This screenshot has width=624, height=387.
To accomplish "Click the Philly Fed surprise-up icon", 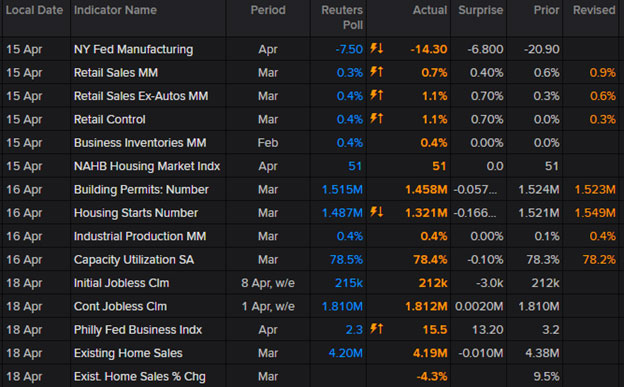I will [376, 329].
